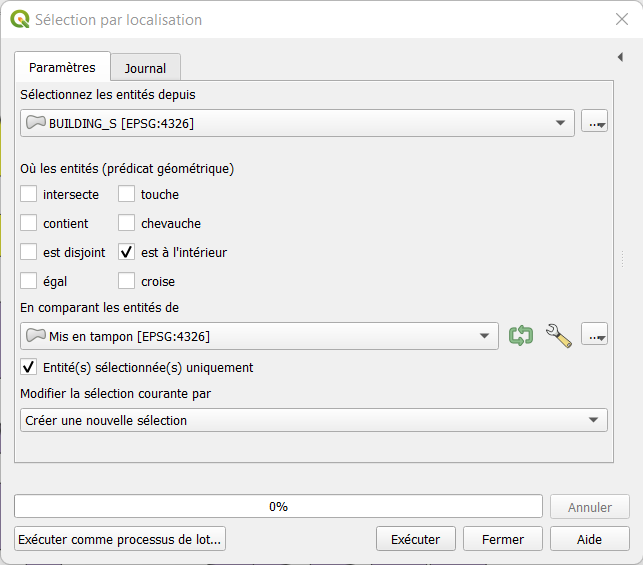643x565 pixels.
Task: Close the Sélection par localisation dialog
Action: (x=620, y=19)
